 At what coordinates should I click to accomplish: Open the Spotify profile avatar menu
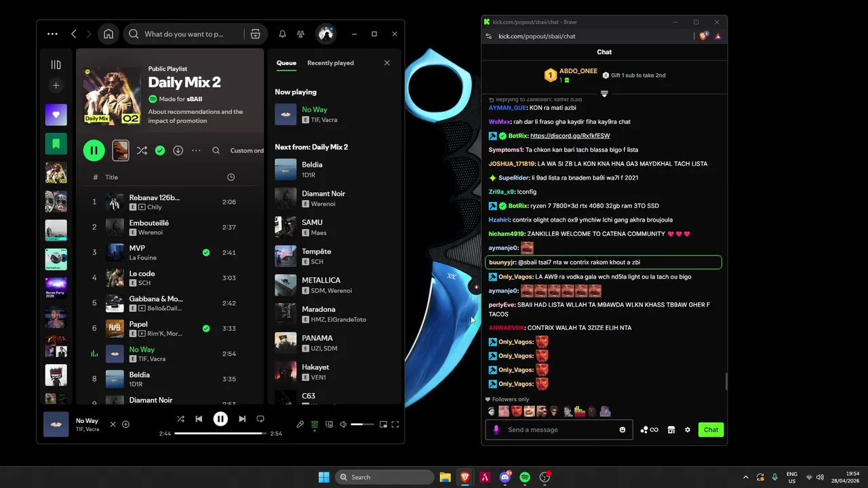pyautogui.click(x=325, y=34)
